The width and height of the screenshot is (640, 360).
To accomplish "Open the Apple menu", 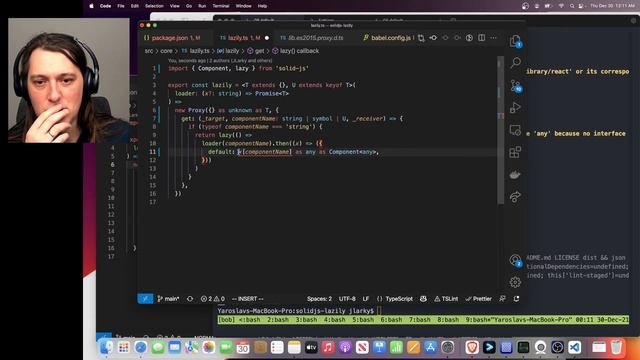I will [x=91, y=6].
